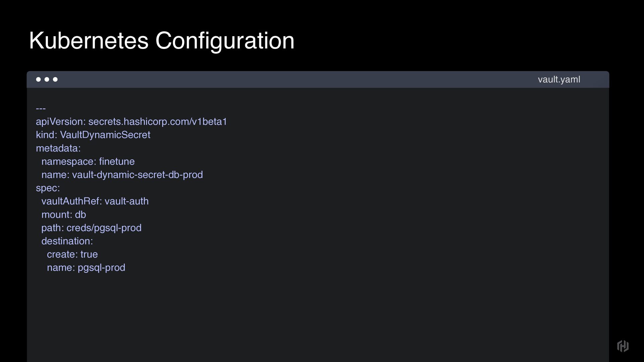
Task: Click the YAML document start dashes
Action: coord(41,108)
